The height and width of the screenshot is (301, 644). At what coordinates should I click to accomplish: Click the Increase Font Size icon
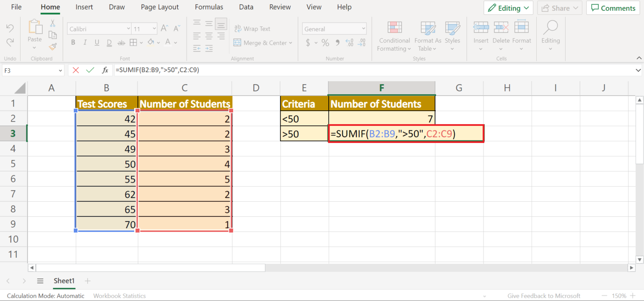[165, 29]
